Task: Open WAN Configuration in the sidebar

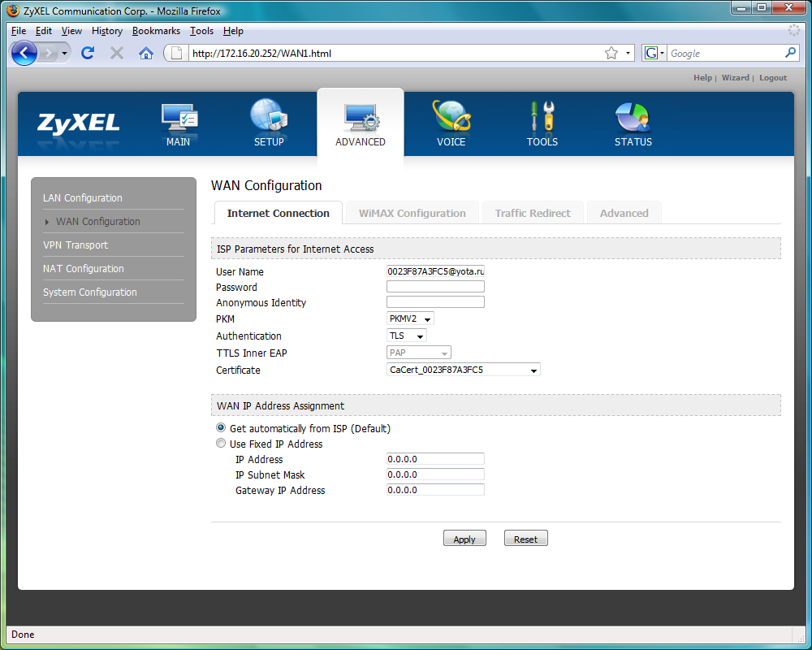Action: click(98, 221)
